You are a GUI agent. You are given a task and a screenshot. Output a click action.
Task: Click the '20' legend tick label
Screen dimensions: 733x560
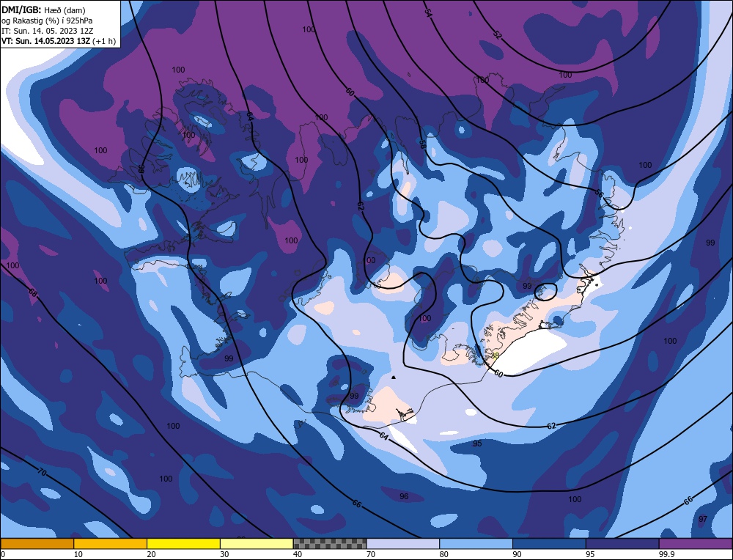151,554
